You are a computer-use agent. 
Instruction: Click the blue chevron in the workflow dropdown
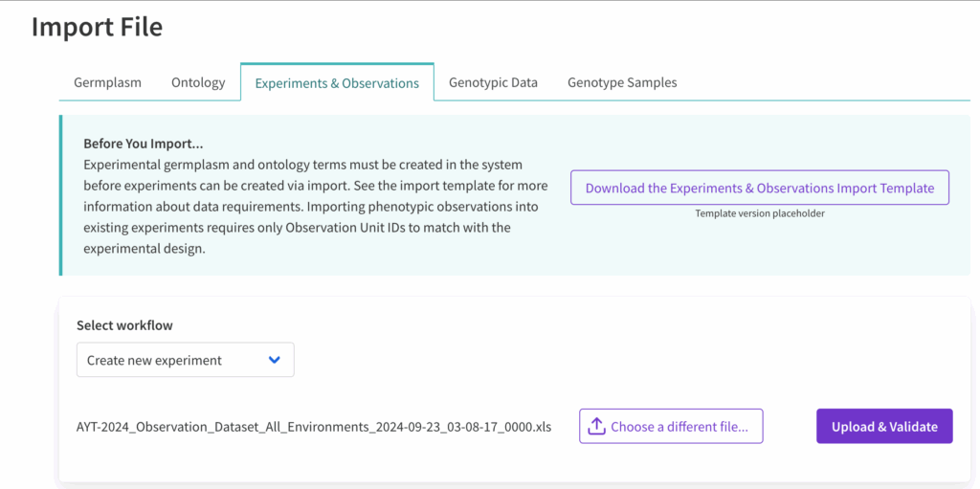pyautogui.click(x=275, y=360)
